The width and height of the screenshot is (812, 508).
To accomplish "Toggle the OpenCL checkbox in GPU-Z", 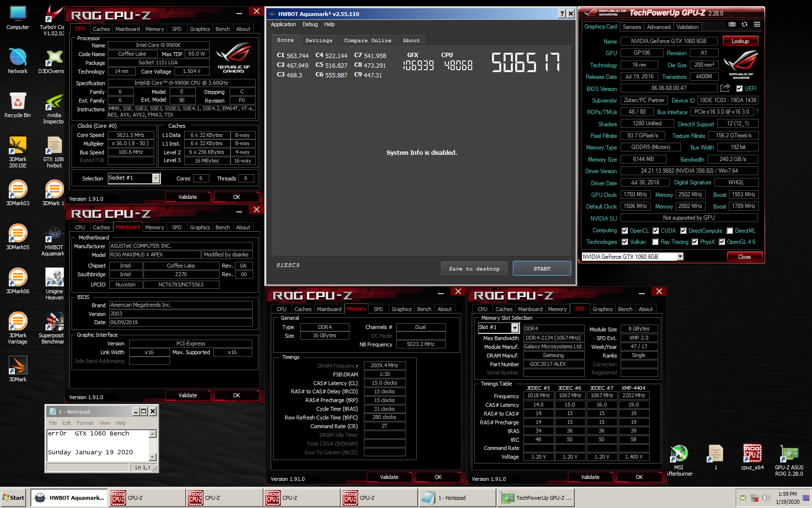I will tap(624, 231).
